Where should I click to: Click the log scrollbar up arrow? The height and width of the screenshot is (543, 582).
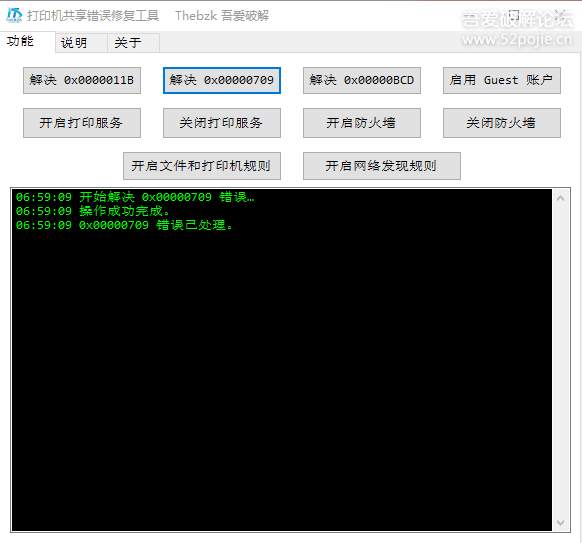(560, 198)
